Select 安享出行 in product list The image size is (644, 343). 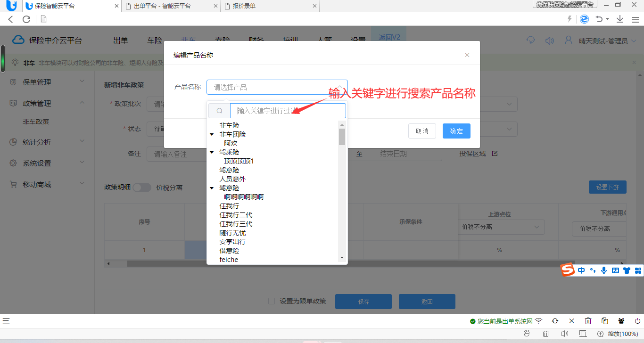232,242
